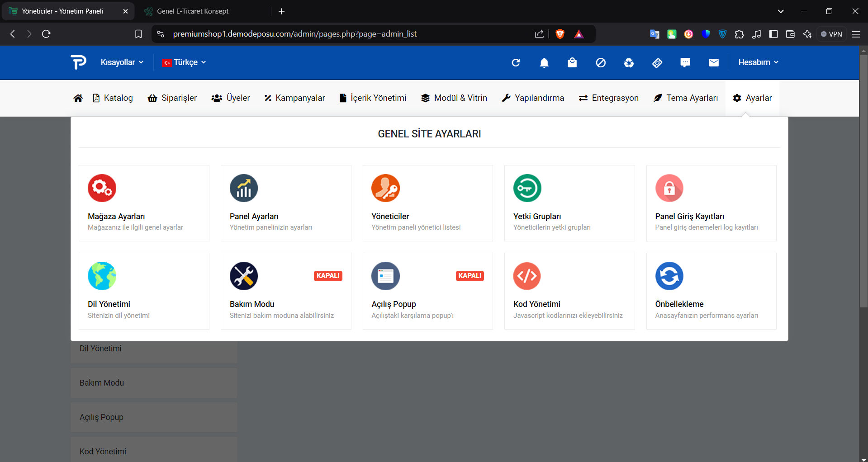Click the notification bell icon
Image resolution: width=868 pixels, height=462 pixels.
pos(544,63)
